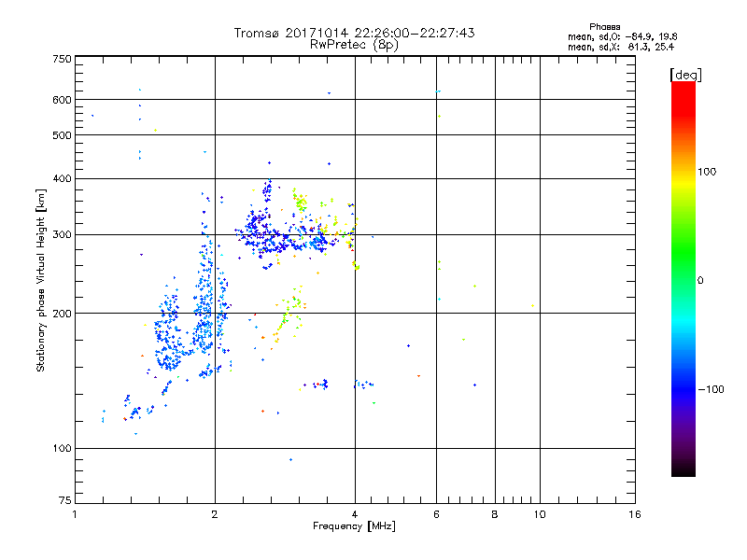Viewport: 747px width, 560px height.
Task: Click the phase color bar legend
Action: tap(684, 279)
